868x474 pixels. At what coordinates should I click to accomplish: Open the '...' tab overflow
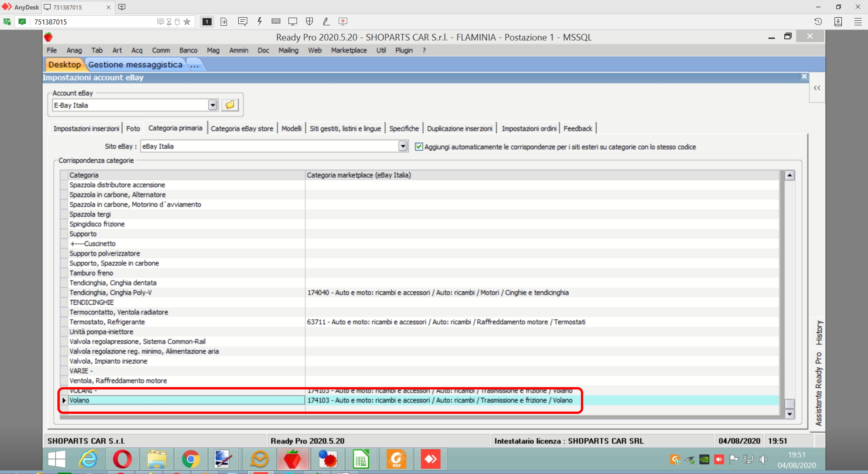195,65
